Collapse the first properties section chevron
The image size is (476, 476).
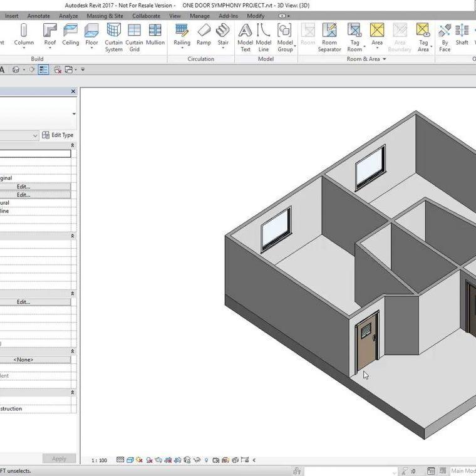click(73, 145)
